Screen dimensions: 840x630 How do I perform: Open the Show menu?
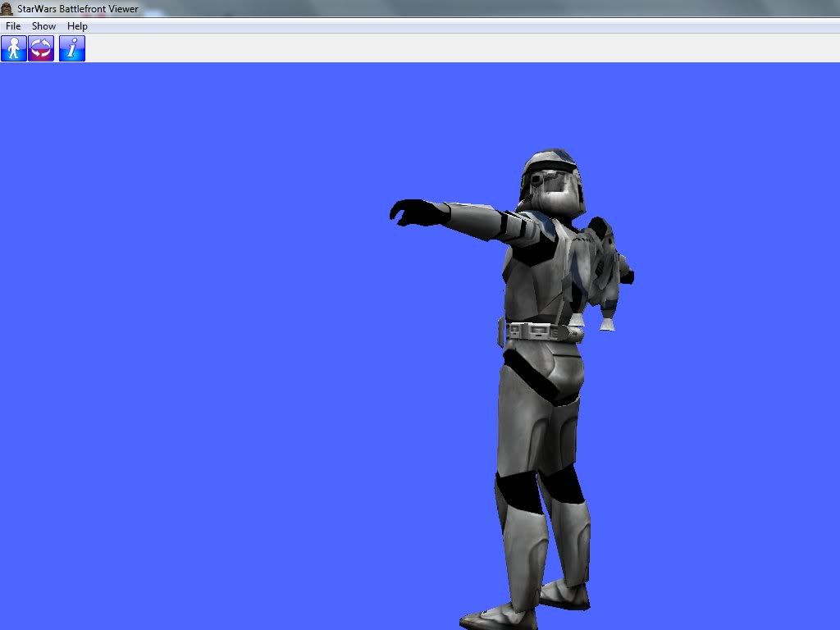(x=43, y=26)
